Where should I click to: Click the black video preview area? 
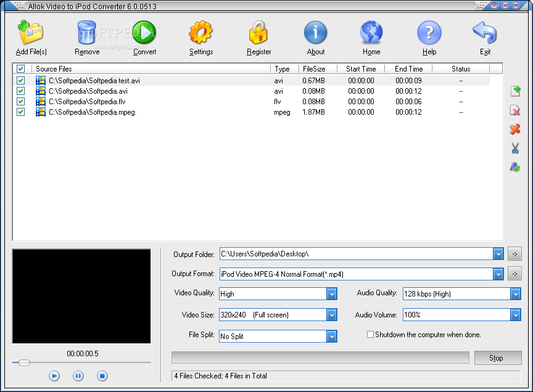[x=81, y=296]
